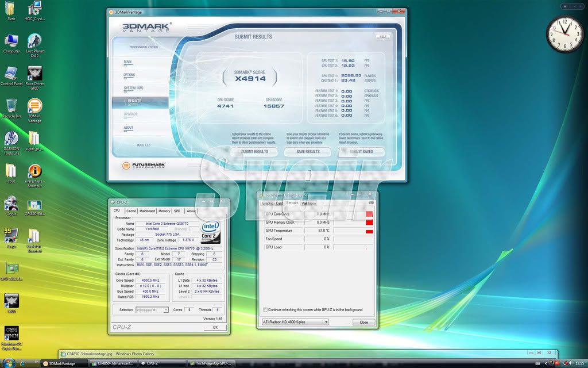Open System Info in 3DMark sidebar
This screenshot has height=368, width=588.
click(x=134, y=88)
